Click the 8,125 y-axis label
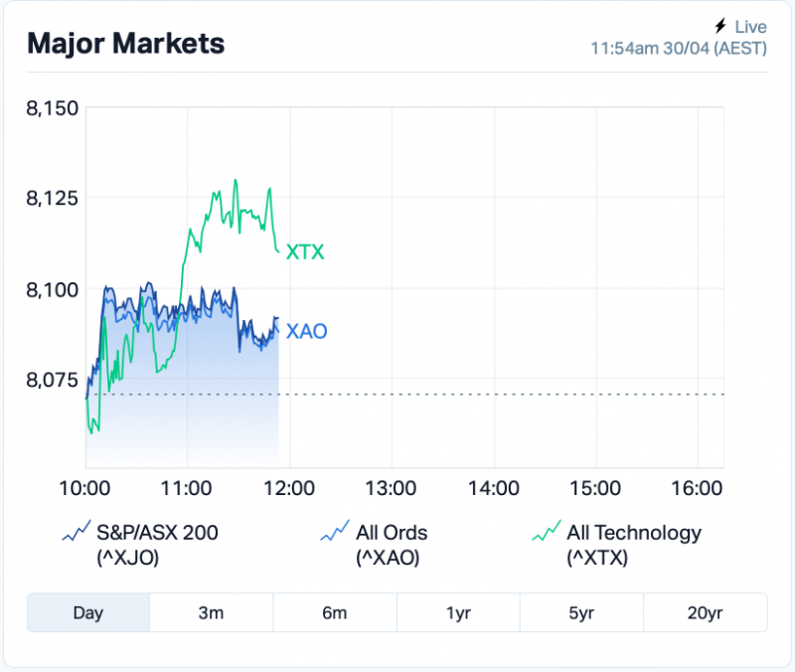795x672 pixels. coord(52,199)
